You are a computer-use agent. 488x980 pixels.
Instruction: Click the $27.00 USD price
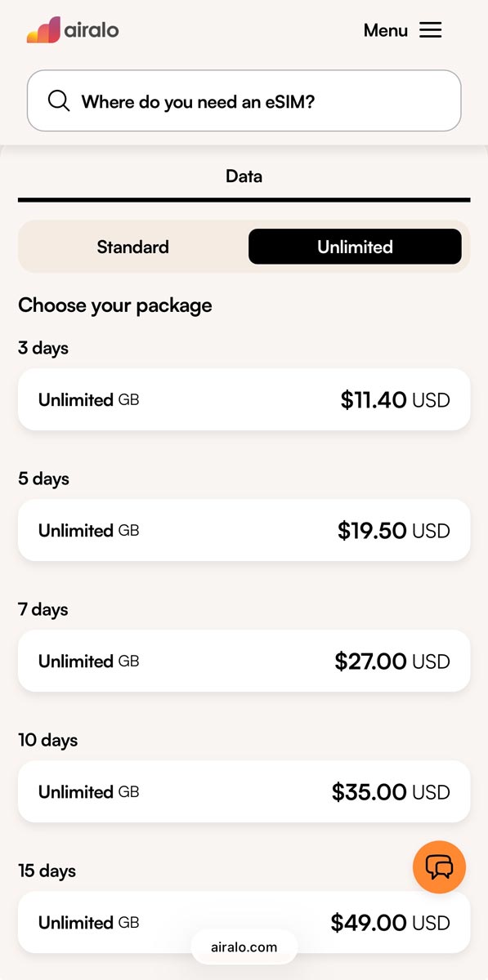click(392, 661)
